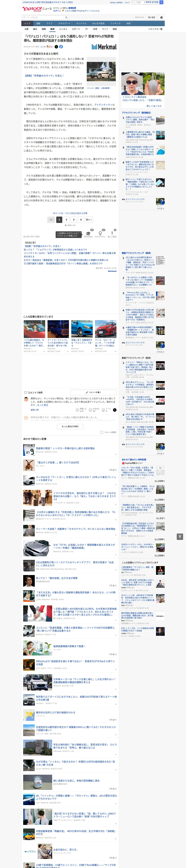Click 記事に関する報告 link

tap(32, 237)
